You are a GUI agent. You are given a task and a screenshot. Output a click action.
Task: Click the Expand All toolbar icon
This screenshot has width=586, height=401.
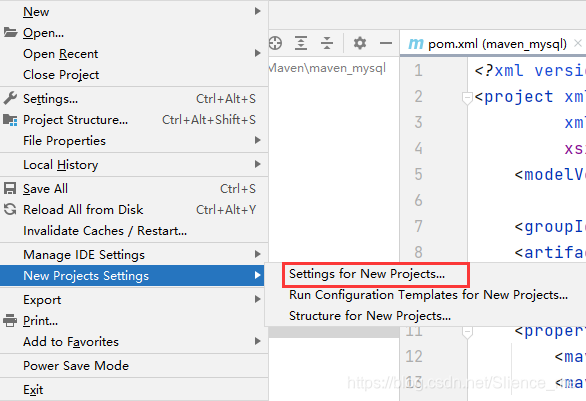[301, 43]
